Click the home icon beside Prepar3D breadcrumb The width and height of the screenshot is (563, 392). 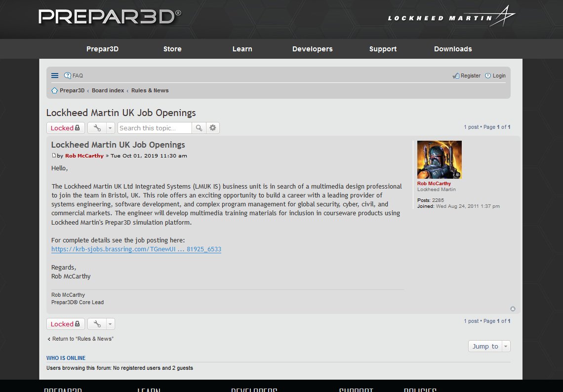tap(55, 90)
